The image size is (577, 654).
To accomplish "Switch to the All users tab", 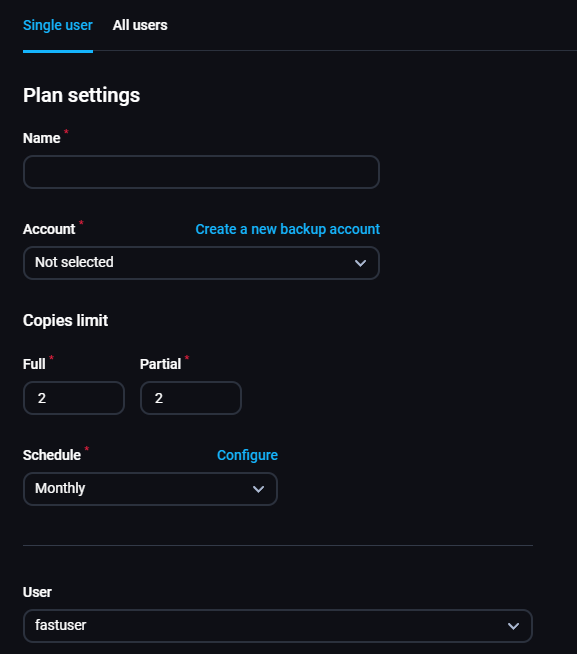I will pyautogui.click(x=140, y=25).
